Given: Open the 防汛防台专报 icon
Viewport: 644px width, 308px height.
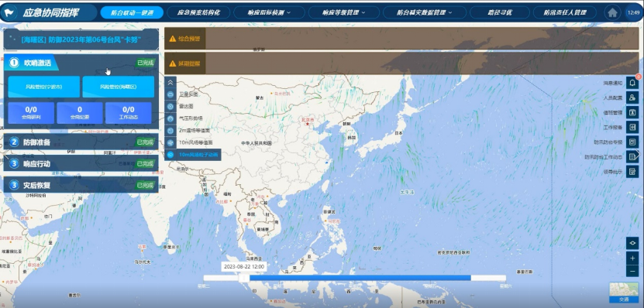Looking at the screenshot, I should tap(632, 142).
